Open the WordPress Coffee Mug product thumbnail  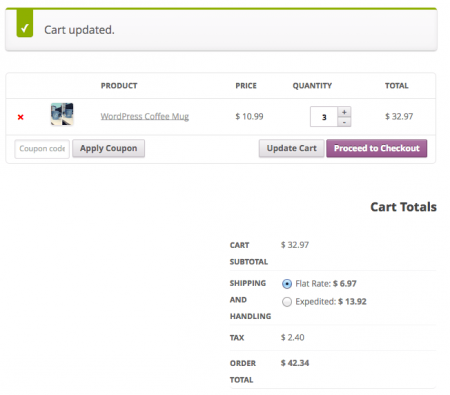(62, 114)
